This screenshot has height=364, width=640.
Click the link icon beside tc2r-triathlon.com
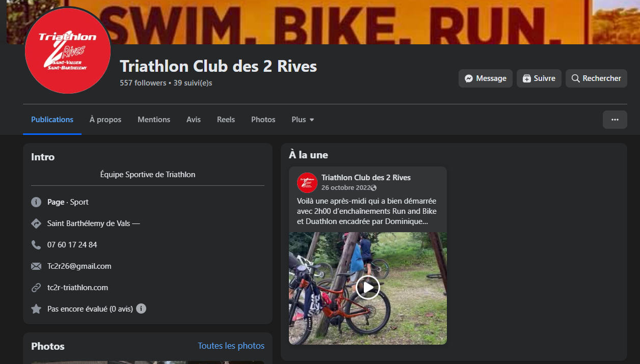pyautogui.click(x=36, y=288)
